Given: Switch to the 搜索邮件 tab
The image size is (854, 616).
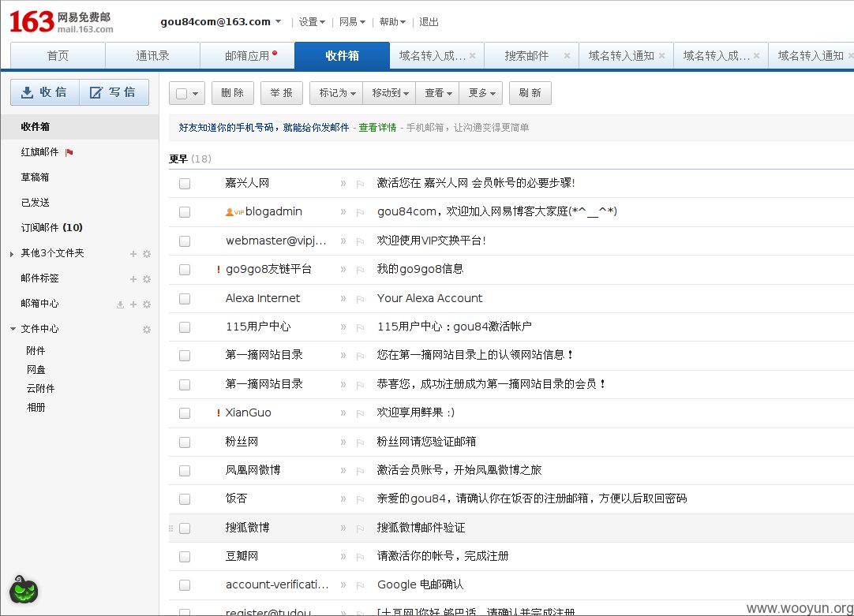Looking at the screenshot, I should (526, 55).
